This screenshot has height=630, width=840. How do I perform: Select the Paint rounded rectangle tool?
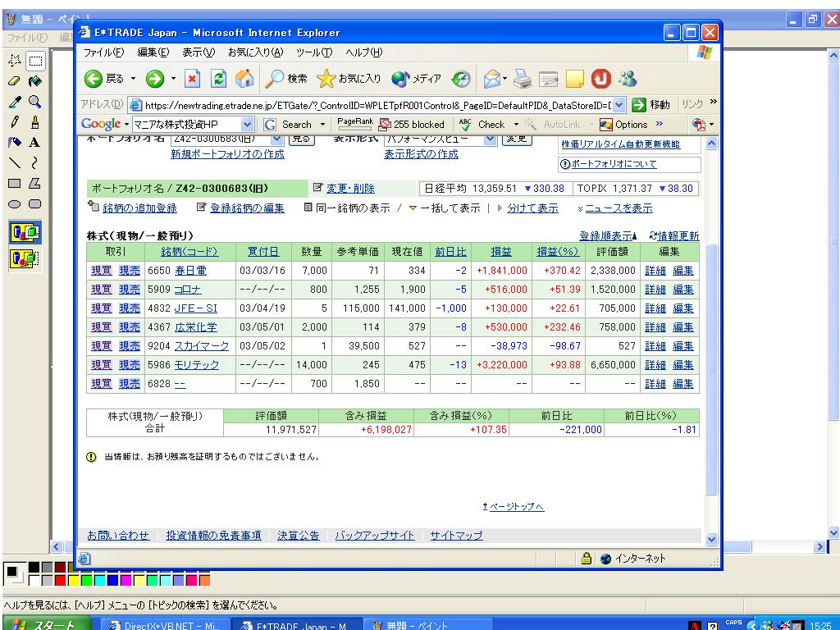[35, 204]
